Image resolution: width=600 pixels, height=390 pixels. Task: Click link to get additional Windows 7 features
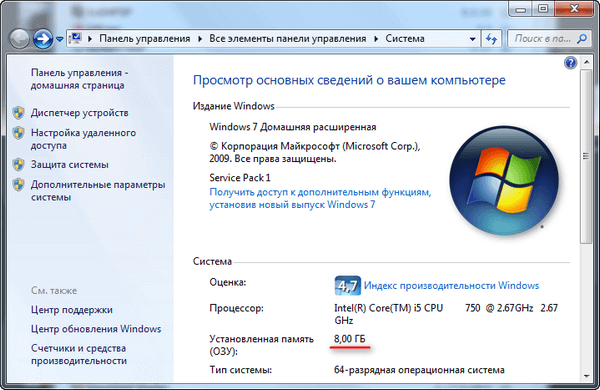[x=320, y=198]
